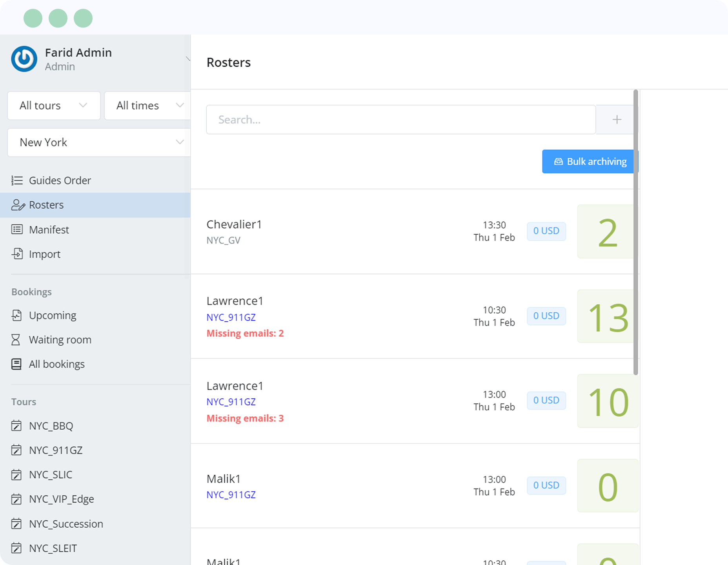Image resolution: width=728 pixels, height=565 pixels.
Task: Expand the Farid Admin account chevron
Action: coord(188,59)
